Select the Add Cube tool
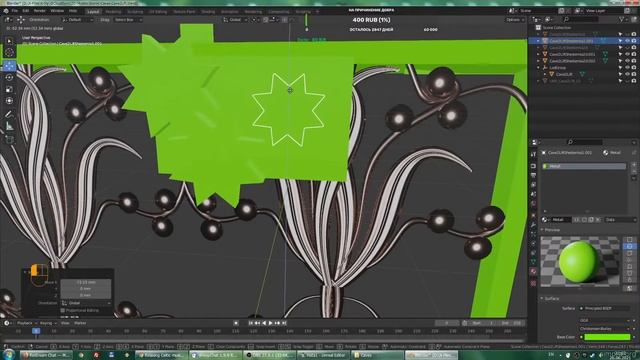 pyautogui.click(x=9, y=140)
